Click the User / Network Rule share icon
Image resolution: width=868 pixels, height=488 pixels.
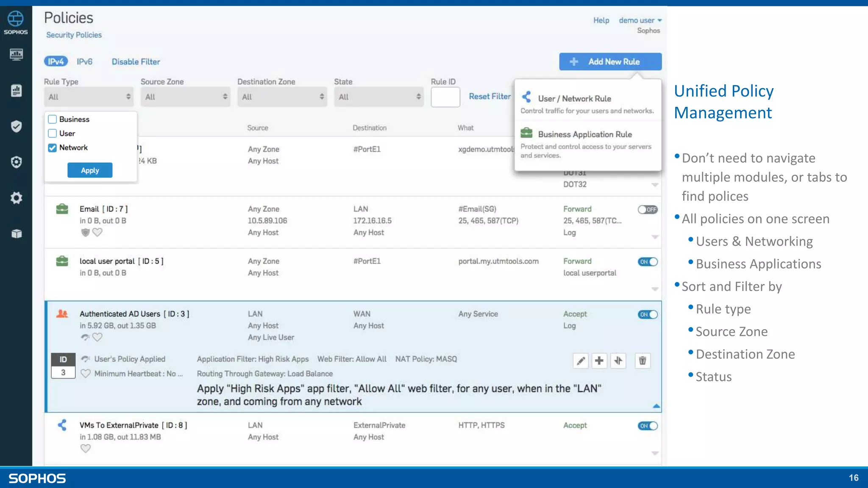[x=526, y=97]
